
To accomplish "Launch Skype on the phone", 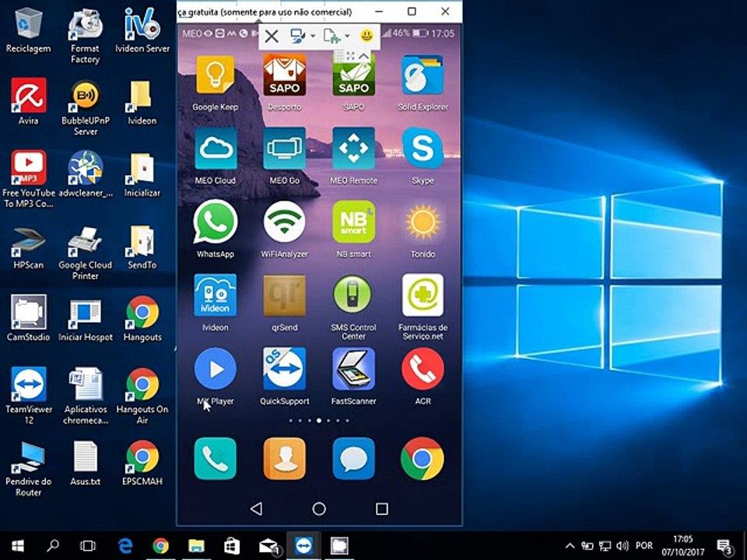I will tap(423, 149).
